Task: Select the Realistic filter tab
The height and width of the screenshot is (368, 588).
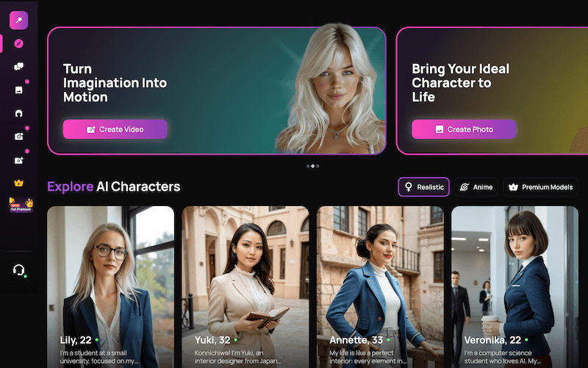Action: point(423,187)
